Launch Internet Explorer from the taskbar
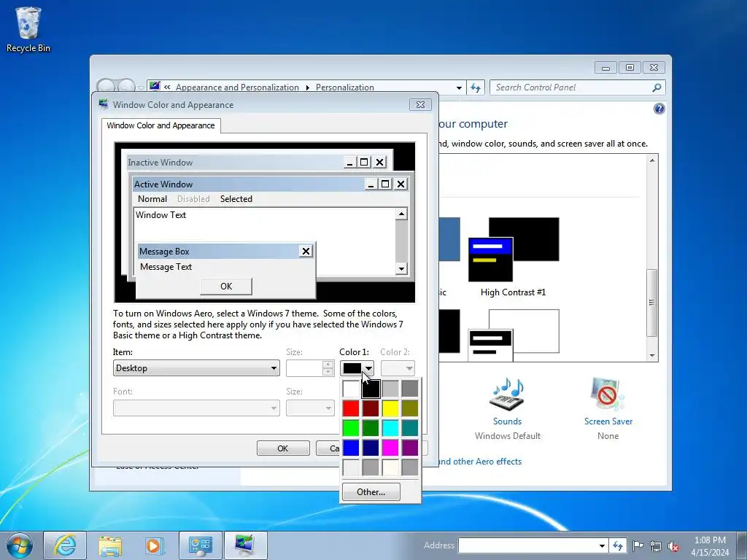Image resolution: width=747 pixels, height=560 pixels. tap(65, 545)
